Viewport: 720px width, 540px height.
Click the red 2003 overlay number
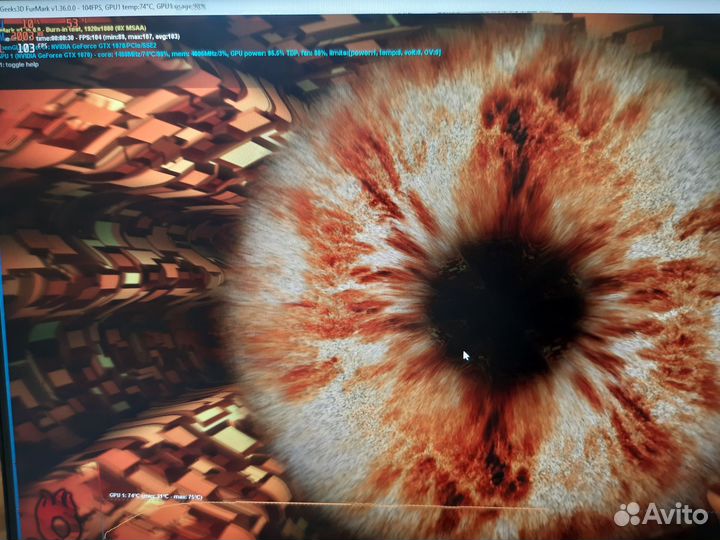pos(23,36)
